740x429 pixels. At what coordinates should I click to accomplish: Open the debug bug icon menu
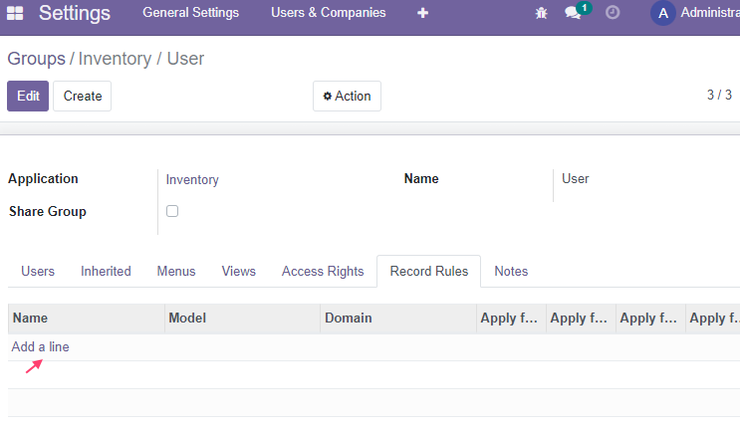pyautogui.click(x=541, y=13)
